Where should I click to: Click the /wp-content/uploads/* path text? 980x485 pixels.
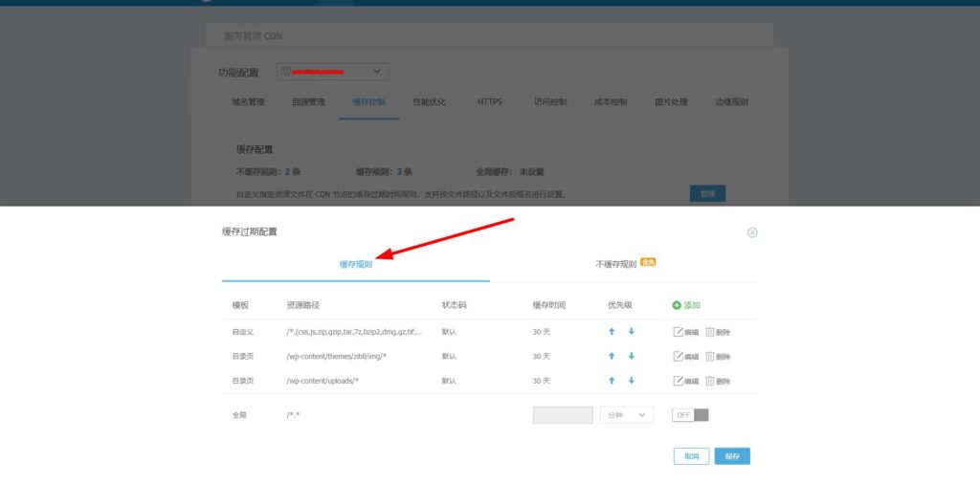[323, 381]
